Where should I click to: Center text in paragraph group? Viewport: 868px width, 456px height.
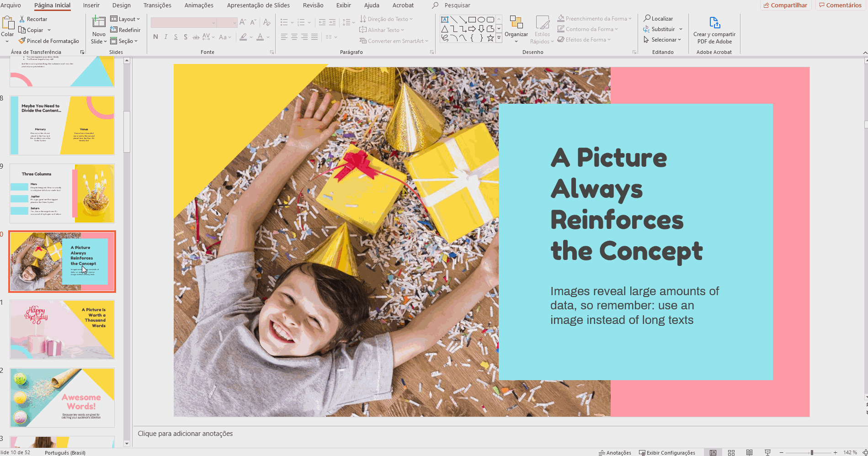[x=294, y=37]
